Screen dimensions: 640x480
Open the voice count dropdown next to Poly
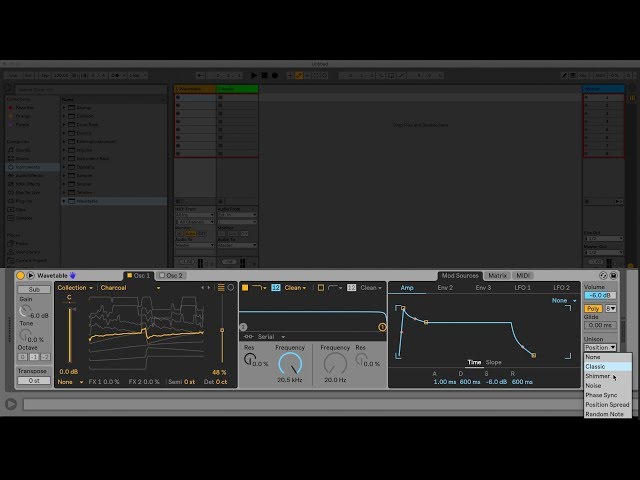[x=611, y=309]
